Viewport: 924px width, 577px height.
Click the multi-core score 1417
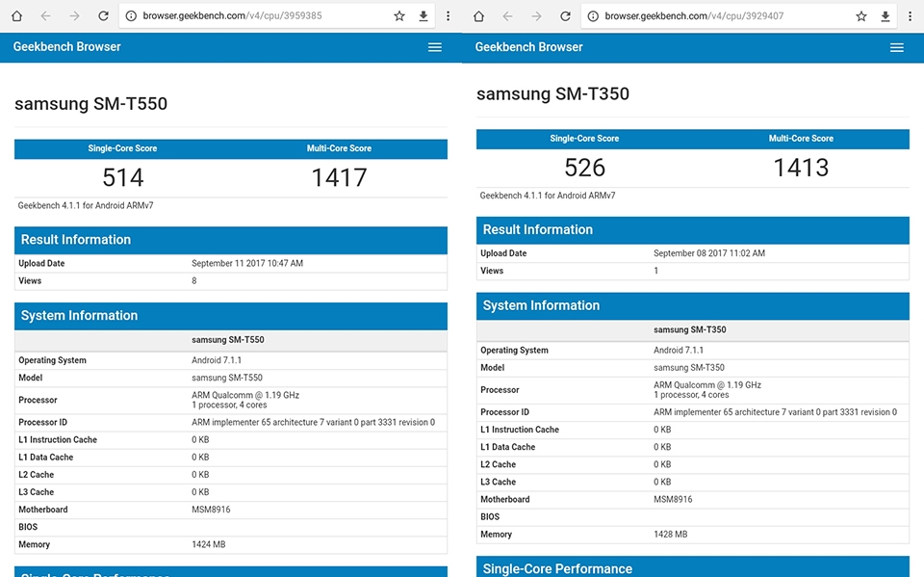tap(339, 177)
